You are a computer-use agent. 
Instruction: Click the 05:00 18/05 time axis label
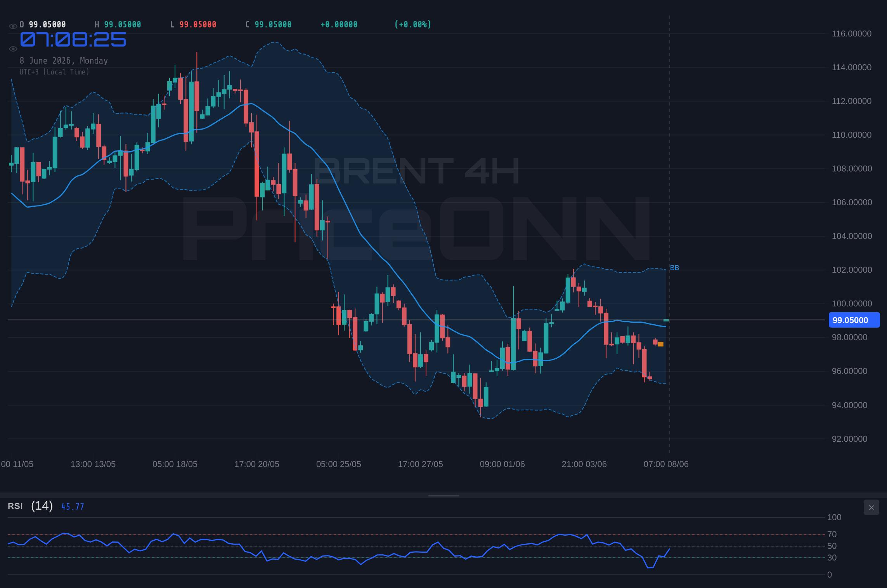pyautogui.click(x=175, y=464)
